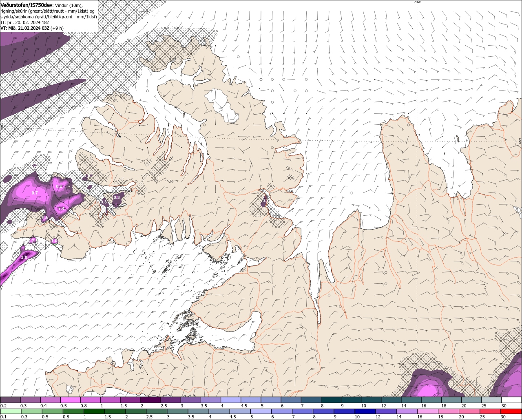The height and width of the screenshot is (420, 522).
Task: Select the light pink 16 mm rain swatch
Action: point(427,411)
